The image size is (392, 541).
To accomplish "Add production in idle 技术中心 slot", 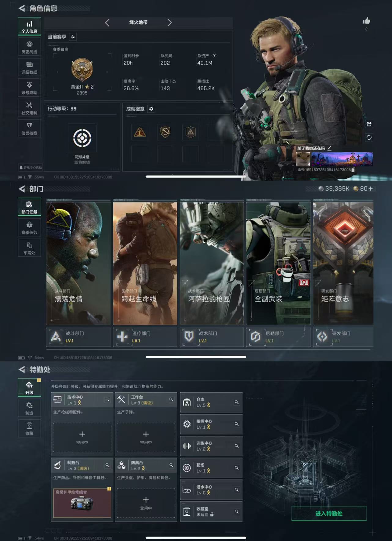I will tap(82, 437).
